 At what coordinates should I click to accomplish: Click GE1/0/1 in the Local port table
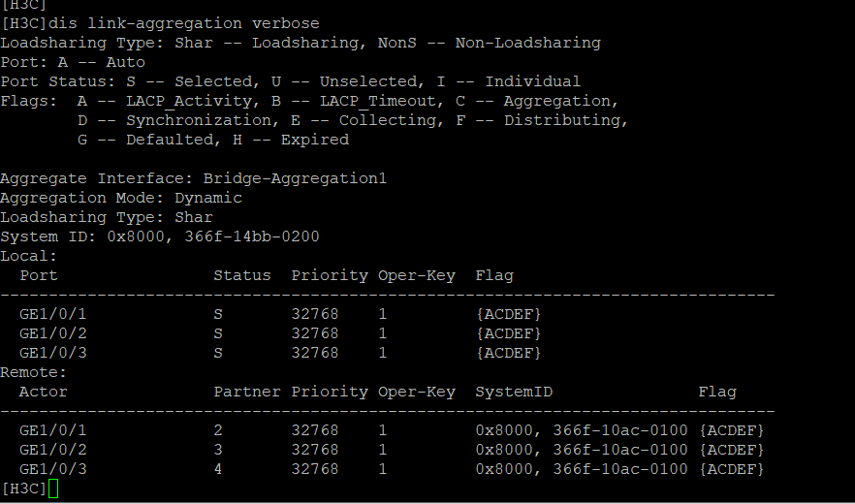[52, 314]
